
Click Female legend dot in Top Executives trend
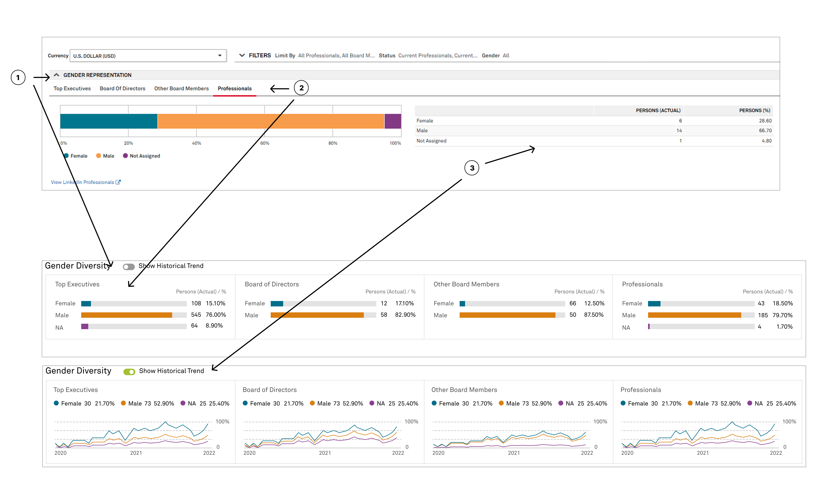click(x=56, y=403)
